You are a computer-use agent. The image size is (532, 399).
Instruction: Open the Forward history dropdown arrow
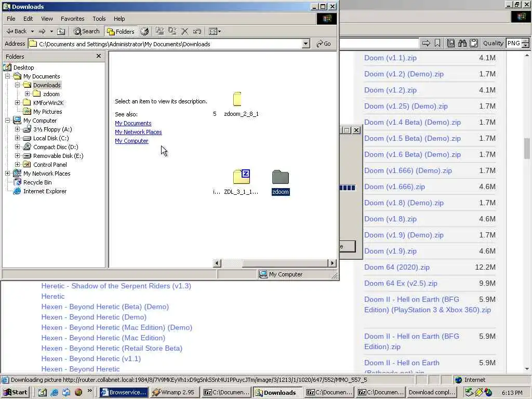[x=51, y=31]
